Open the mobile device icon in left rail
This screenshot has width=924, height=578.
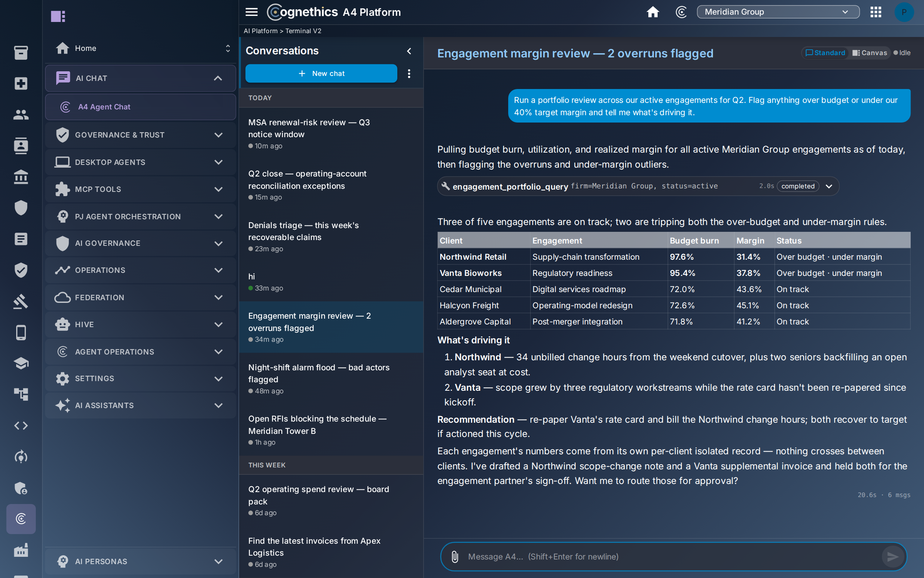[x=21, y=333]
